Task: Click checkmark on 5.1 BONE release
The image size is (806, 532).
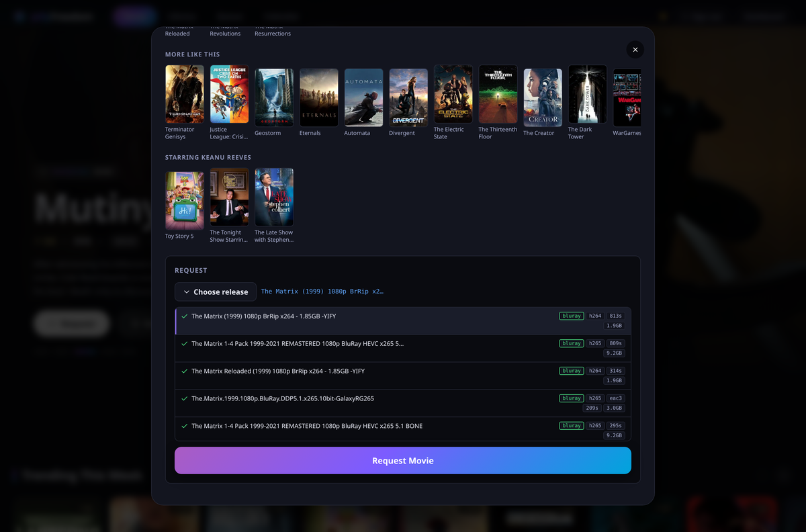Action: tap(185, 426)
